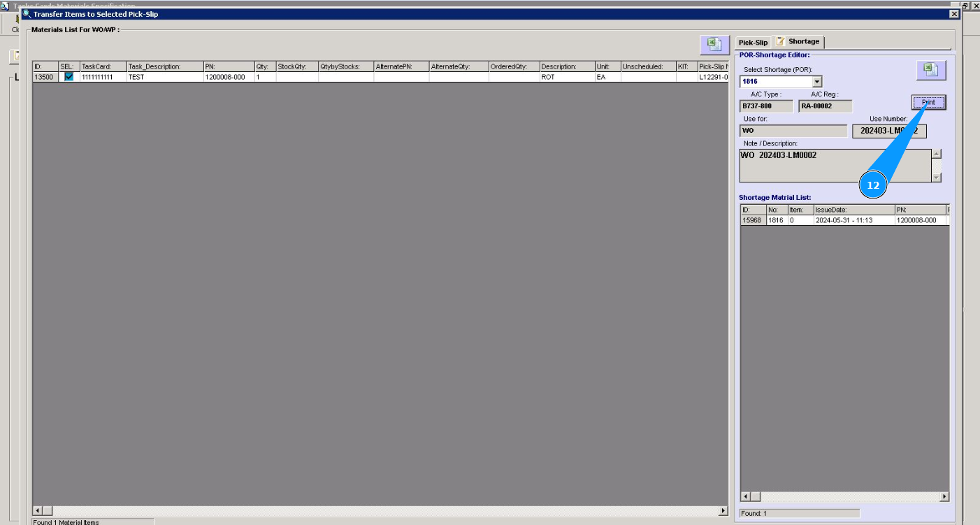Click the Unscheduled column header
The image size is (980, 525).
point(648,67)
